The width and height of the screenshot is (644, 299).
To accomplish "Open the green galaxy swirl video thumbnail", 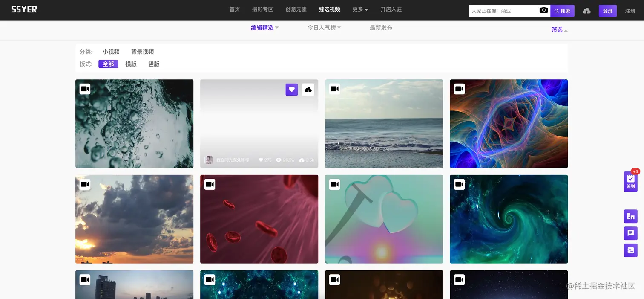I will [509, 219].
